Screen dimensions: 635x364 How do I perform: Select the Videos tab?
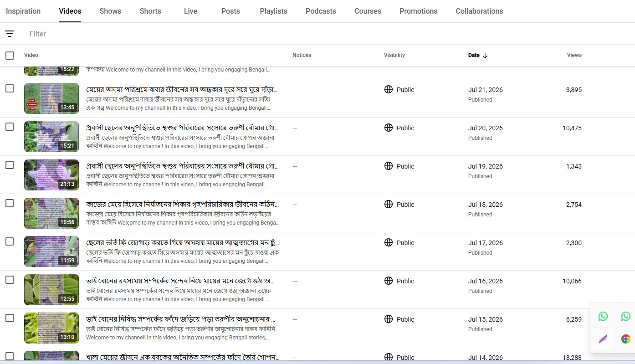click(70, 11)
